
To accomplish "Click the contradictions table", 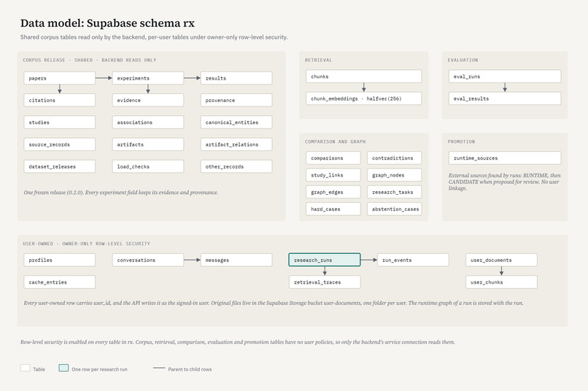I will (394, 158).
